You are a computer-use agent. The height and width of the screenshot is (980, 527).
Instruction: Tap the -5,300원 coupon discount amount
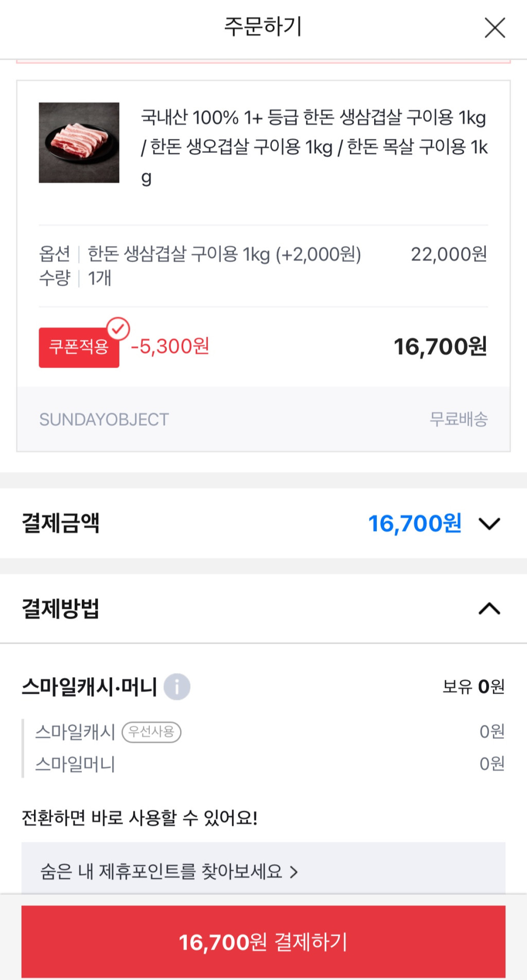tap(170, 347)
